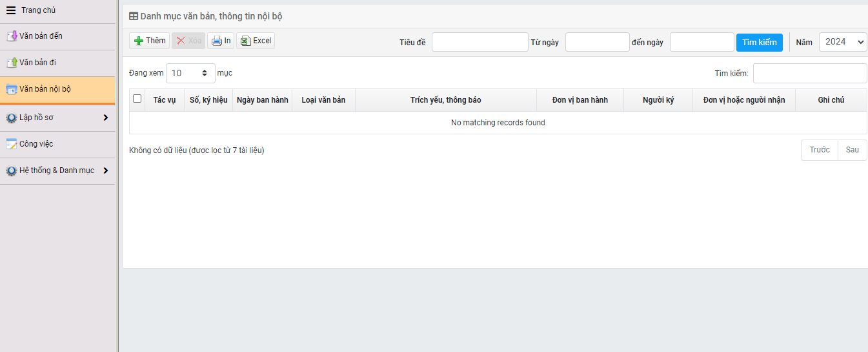Open the Đang xem page-size dropdown
868x352 pixels.
(190, 73)
